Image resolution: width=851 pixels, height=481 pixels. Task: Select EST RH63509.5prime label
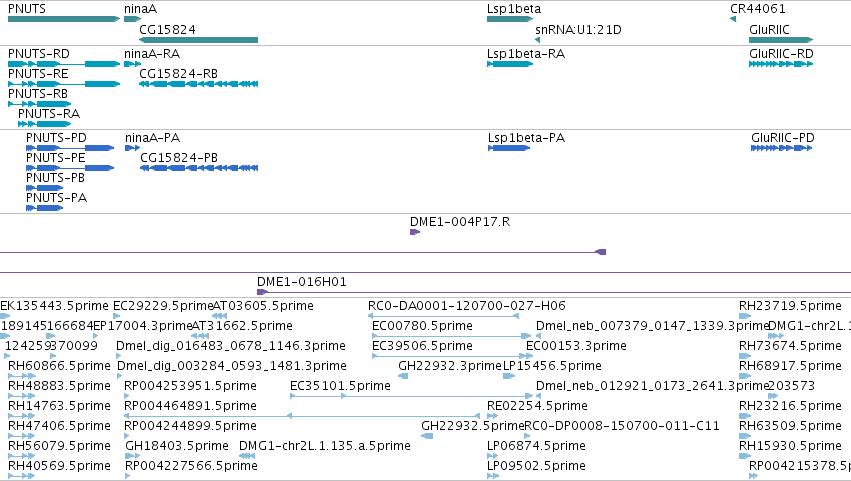[790, 426]
